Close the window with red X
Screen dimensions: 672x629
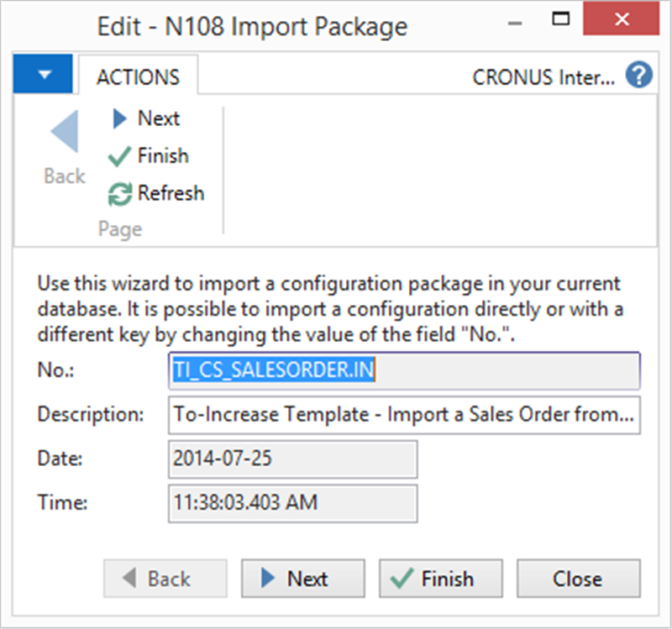(622, 18)
